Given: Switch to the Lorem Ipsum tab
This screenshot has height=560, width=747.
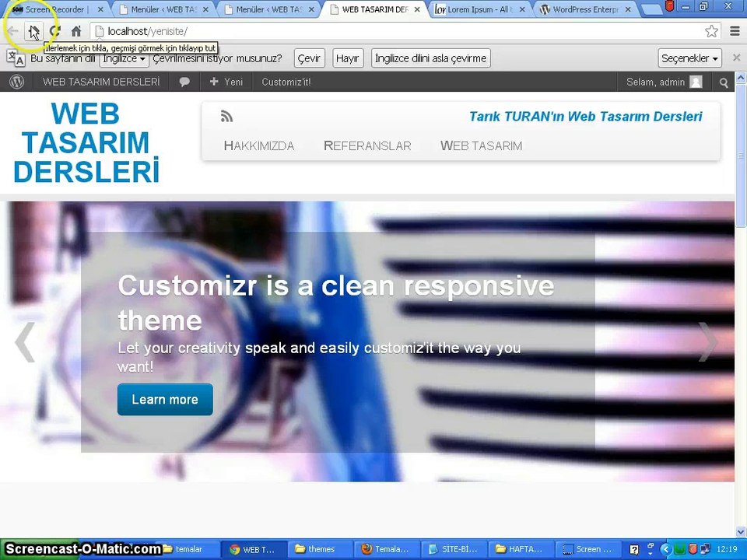Looking at the screenshot, I should coord(479,9).
